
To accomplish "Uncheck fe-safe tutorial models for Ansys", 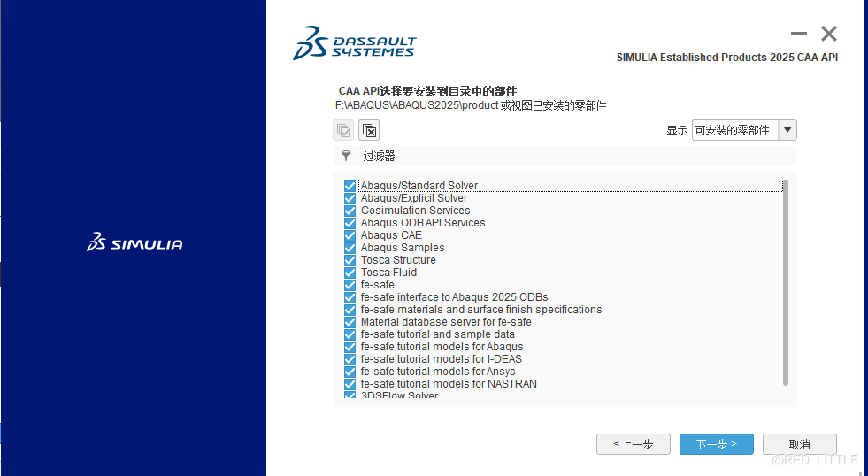I will click(x=350, y=372).
